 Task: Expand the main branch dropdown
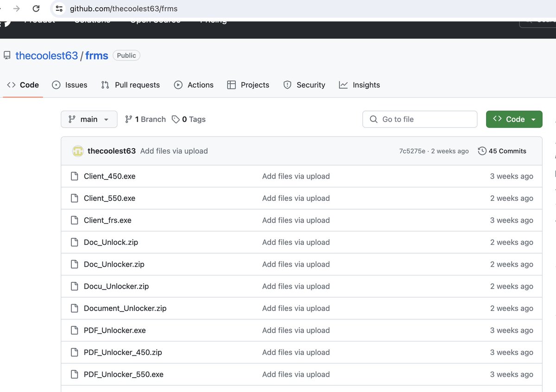pos(89,119)
